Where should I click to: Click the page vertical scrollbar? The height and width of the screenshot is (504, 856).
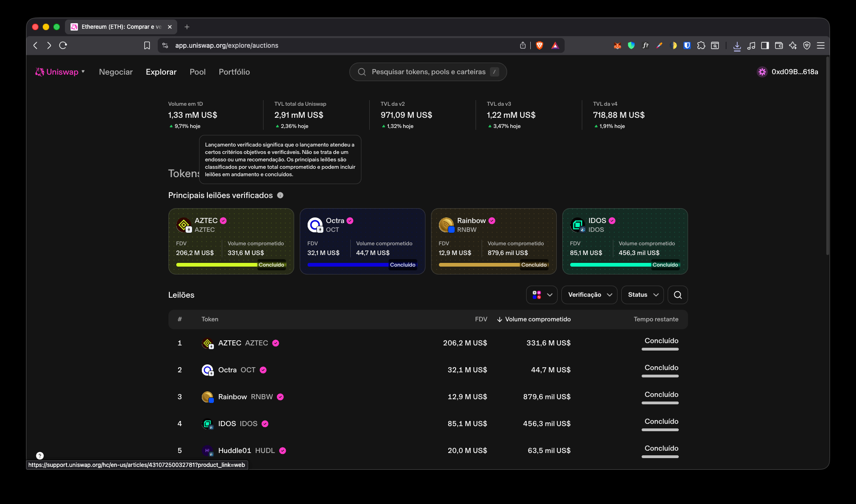[827, 156]
